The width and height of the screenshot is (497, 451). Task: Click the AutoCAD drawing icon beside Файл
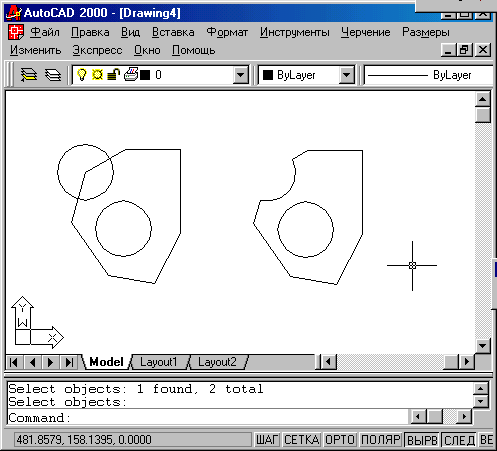pyautogui.click(x=16, y=32)
